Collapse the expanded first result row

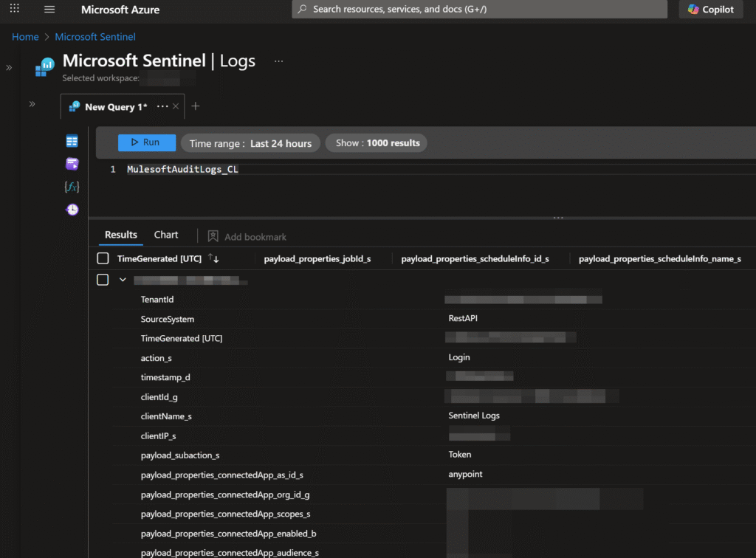pyautogui.click(x=123, y=280)
